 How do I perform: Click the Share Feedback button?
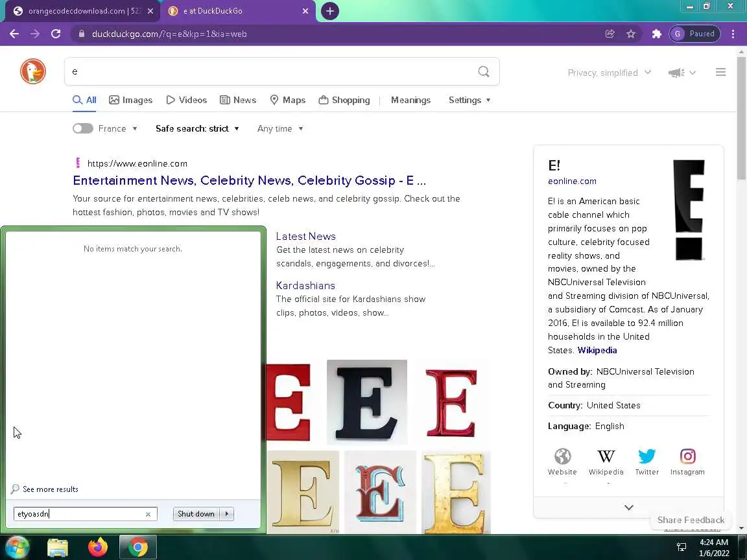point(691,520)
